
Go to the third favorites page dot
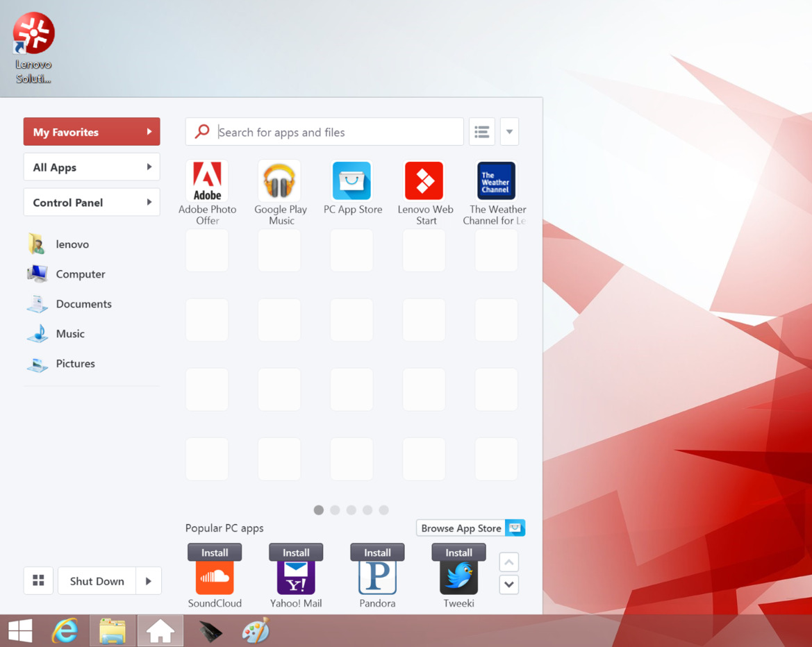tap(351, 510)
